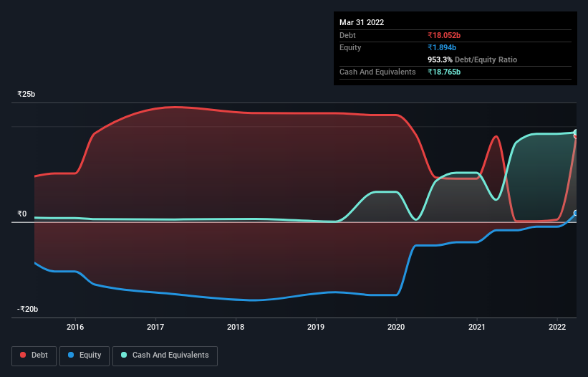Screen dimensions: 588x377
Task: Click the tooltip Debt row label
Action: (347, 35)
